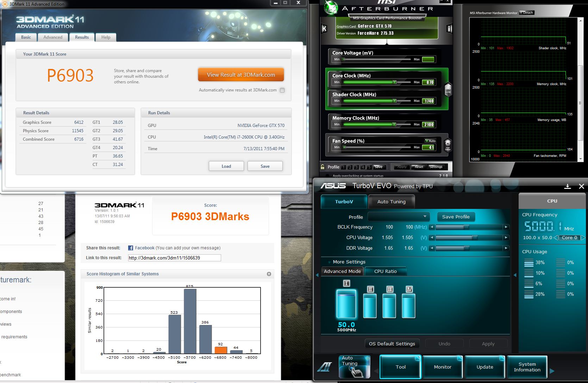This screenshot has width=588, height=383.
Task: Enable Automatically view results at 3DMark.com checkbox
Action: (x=282, y=90)
